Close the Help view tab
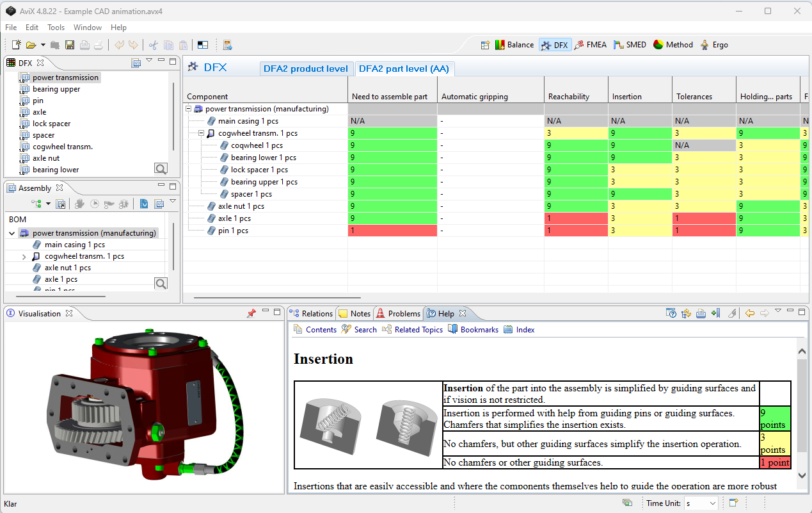The image size is (812, 513). point(463,313)
